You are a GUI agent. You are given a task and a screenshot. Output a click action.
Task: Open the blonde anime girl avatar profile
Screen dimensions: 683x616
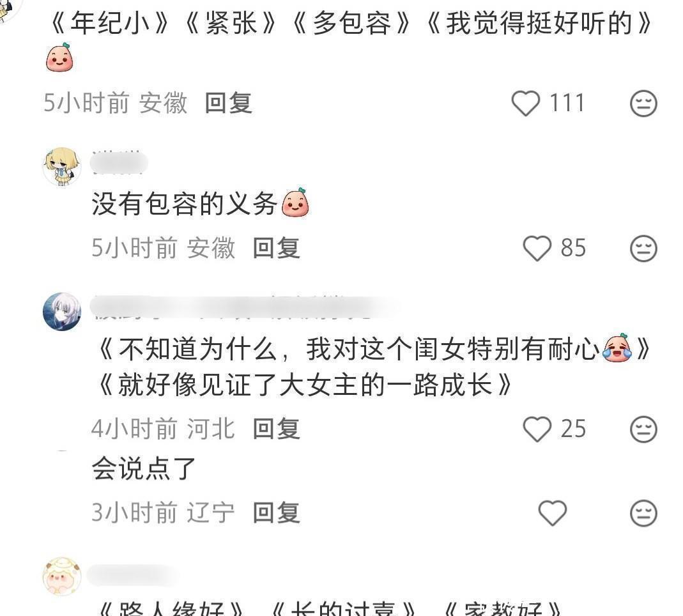tap(62, 166)
